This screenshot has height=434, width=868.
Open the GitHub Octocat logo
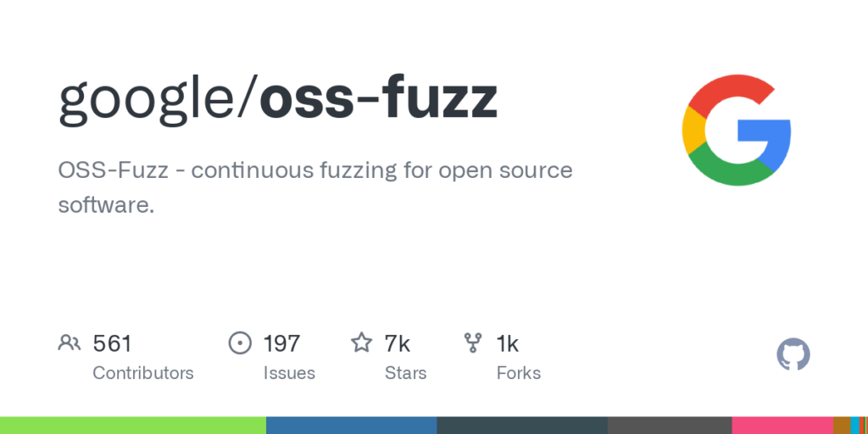(x=793, y=354)
